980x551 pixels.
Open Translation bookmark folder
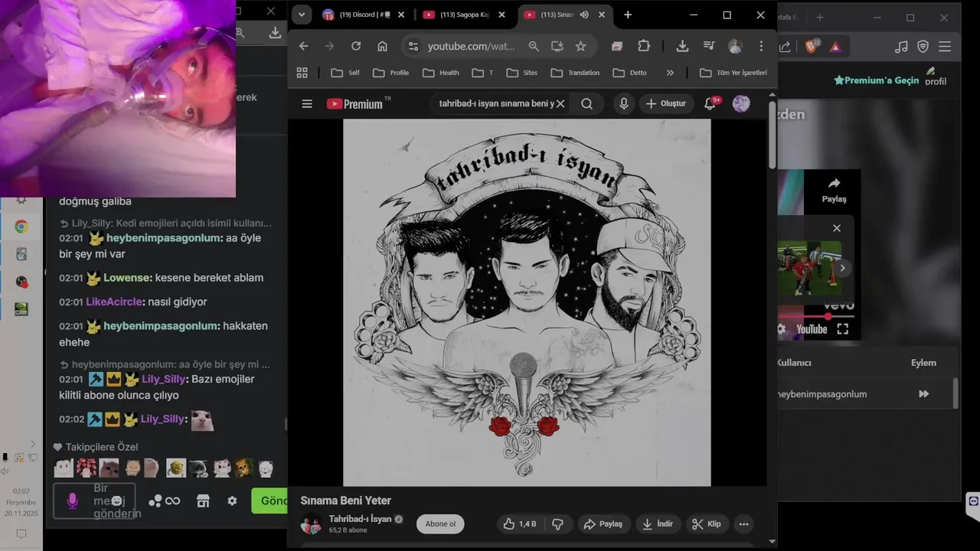pyautogui.click(x=575, y=73)
